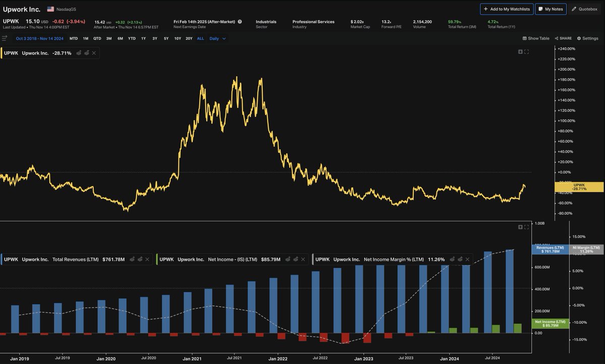Click the United States flag icon
This screenshot has width=605, height=364.
click(x=51, y=9)
